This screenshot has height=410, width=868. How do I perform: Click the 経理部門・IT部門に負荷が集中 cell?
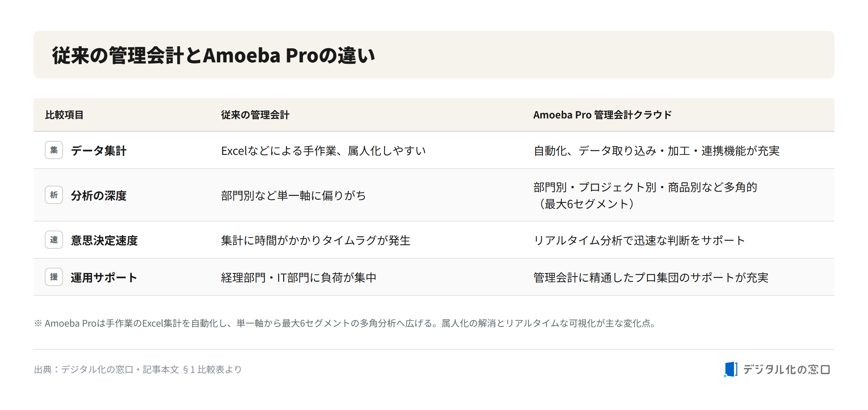[x=299, y=278]
